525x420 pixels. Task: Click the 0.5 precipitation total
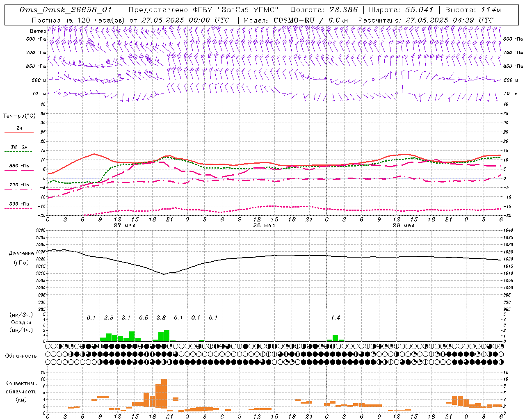[144, 318]
